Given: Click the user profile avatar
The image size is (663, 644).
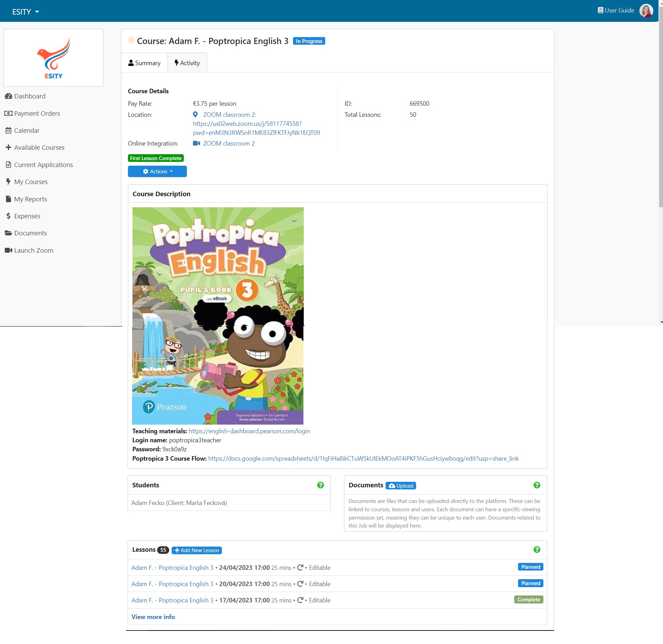Looking at the screenshot, I should [x=646, y=11].
